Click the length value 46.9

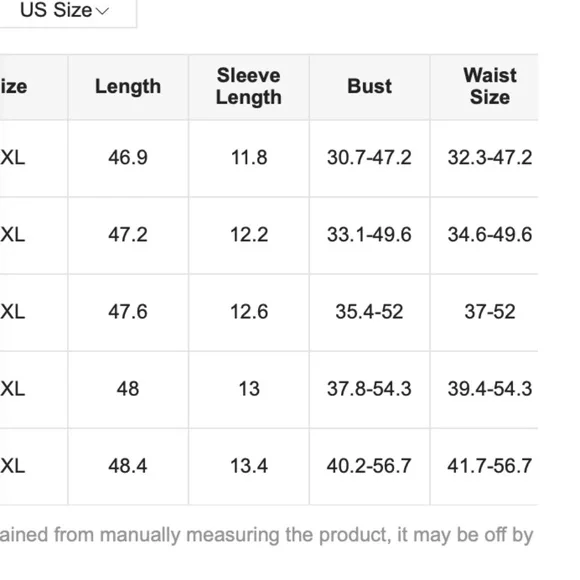[128, 157]
